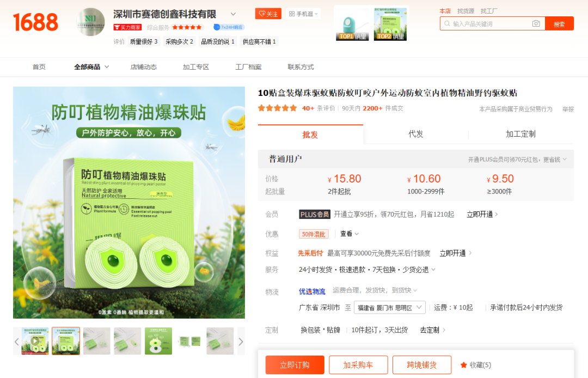Click the star icon to 收藏 product
Image resolution: width=588 pixels, height=378 pixels.
click(x=463, y=365)
